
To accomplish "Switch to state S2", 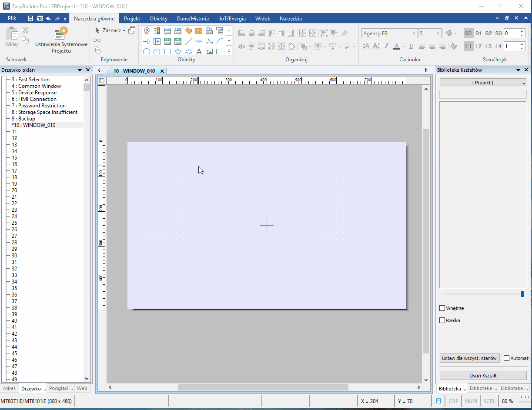I will (489, 33).
